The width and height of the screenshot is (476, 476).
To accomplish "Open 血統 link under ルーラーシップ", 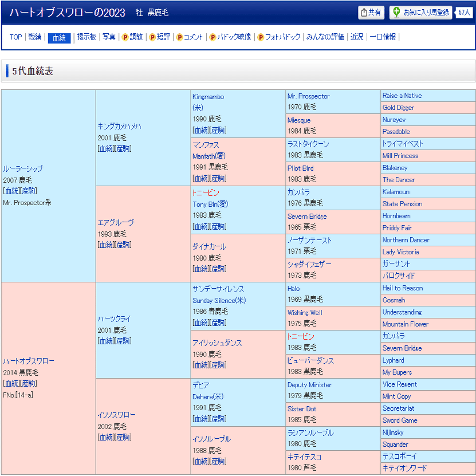I will pos(12,191).
